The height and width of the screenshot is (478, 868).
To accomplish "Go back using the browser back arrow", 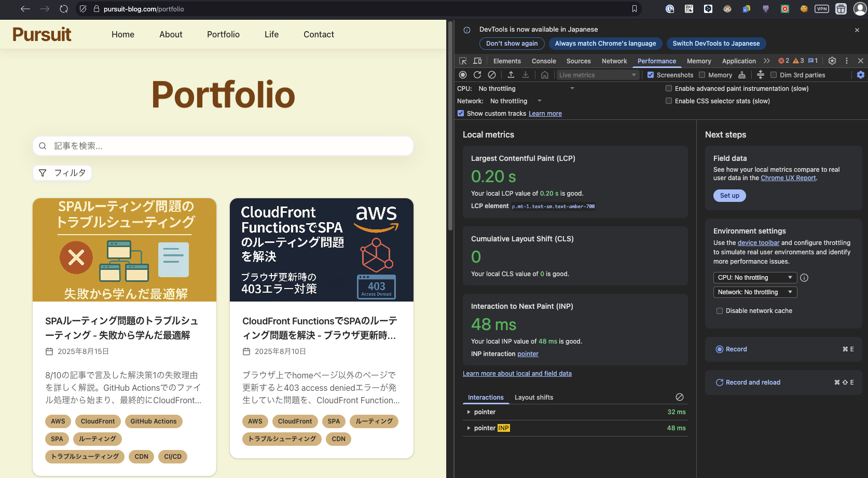I will click(25, 9).
